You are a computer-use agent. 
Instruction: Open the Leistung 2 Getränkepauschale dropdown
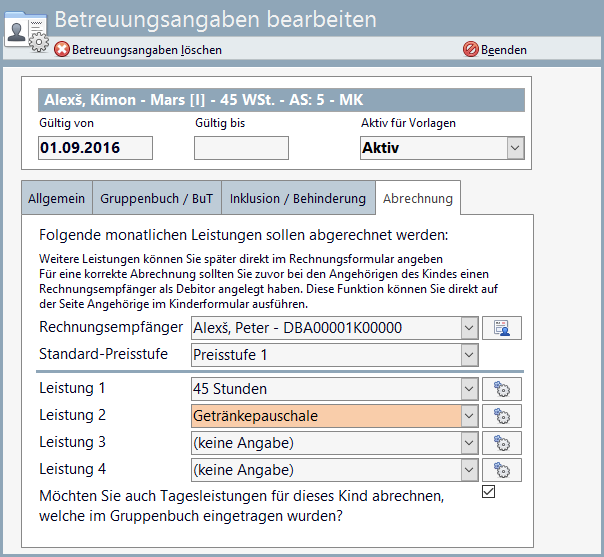click(x=469, y=416)
